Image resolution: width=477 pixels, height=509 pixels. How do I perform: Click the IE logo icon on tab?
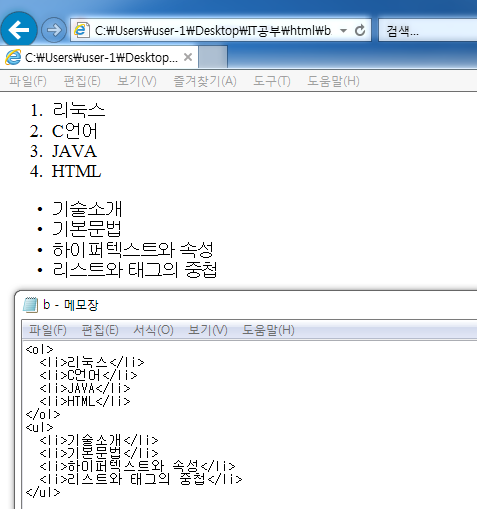13,57
